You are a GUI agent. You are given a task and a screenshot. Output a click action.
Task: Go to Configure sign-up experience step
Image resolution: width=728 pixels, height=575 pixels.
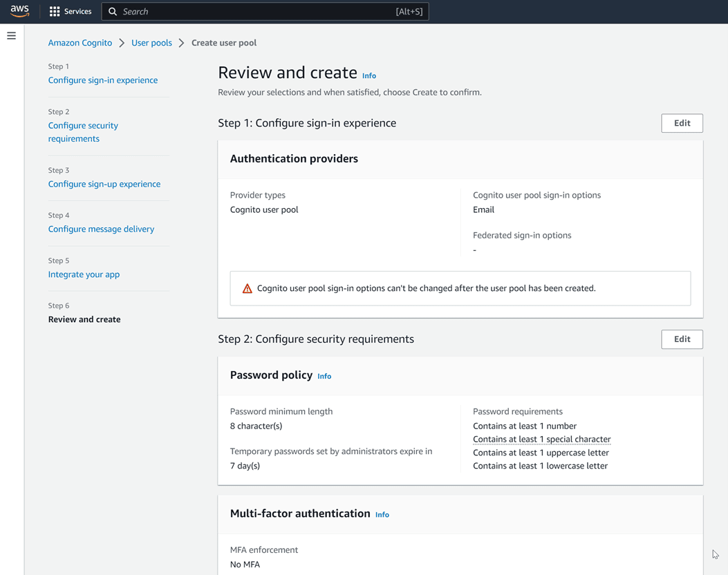tap(104, 184)
